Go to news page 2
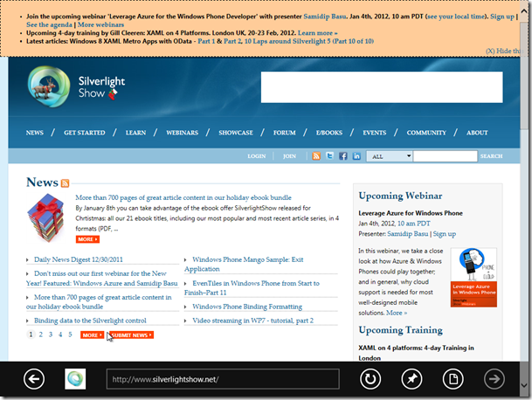Viewport: 532px width, 400px height. [x=41, y=334]
